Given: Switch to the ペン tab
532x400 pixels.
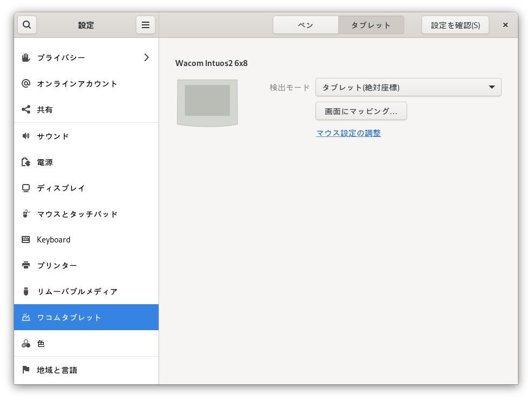Looking at the screenshot, I should pyautogui.click(x=306, y=25).
